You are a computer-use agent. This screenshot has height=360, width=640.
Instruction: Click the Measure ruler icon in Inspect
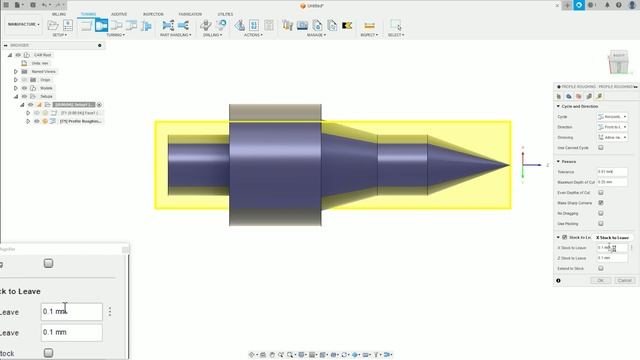(369, 25)
